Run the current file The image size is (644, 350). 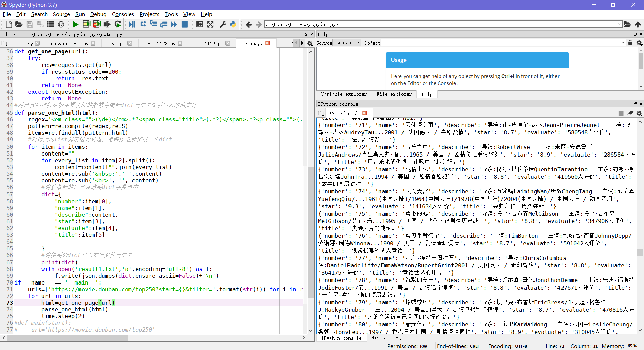click(75, 24)
